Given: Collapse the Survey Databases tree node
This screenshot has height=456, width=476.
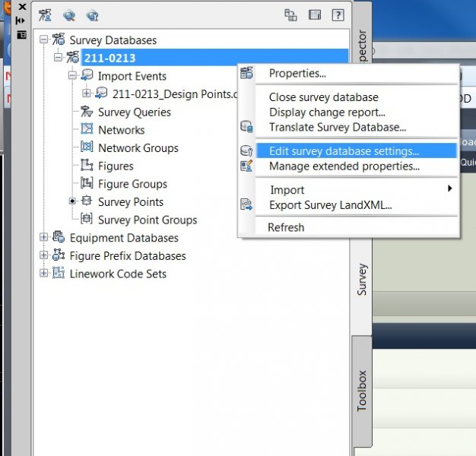Looking at the screenshot, I should pyautogui.click(x=43, y=40).
